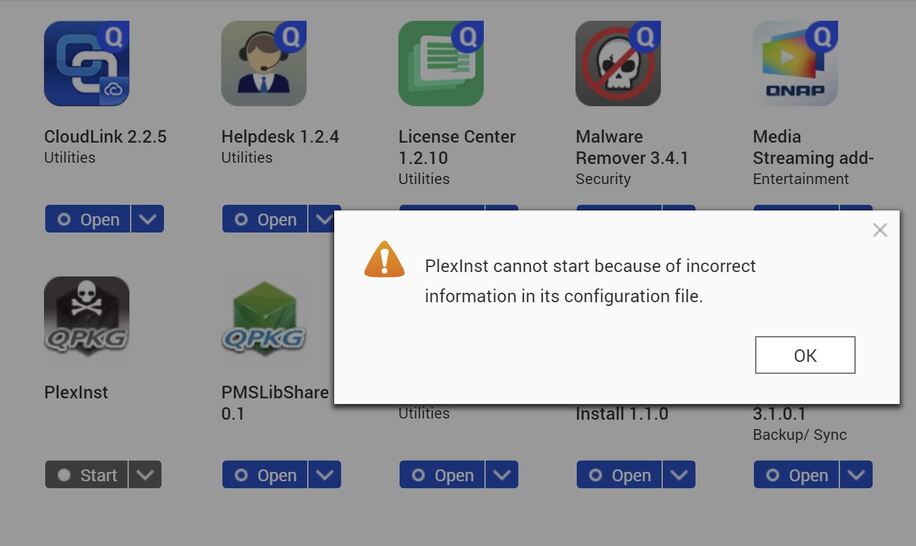The width and height of the screenshot is (916, 546).
Task: Click the PlexInst app name label
Action: coord(76,392)
